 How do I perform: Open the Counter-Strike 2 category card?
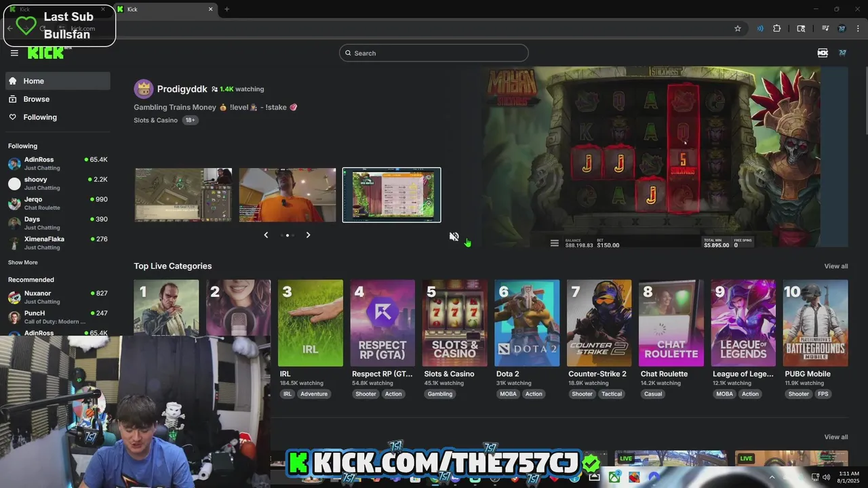click(x=599, y=323)
